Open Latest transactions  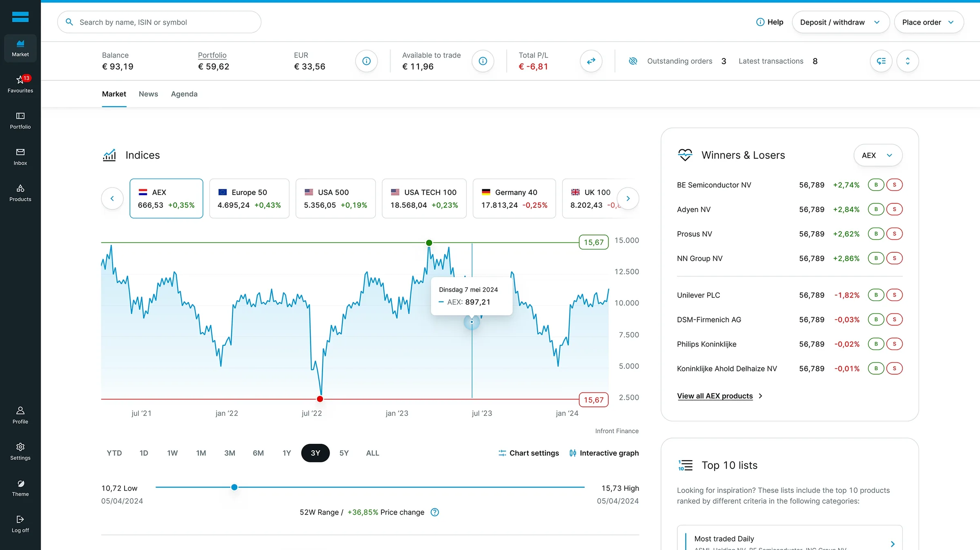coord(778,61)
